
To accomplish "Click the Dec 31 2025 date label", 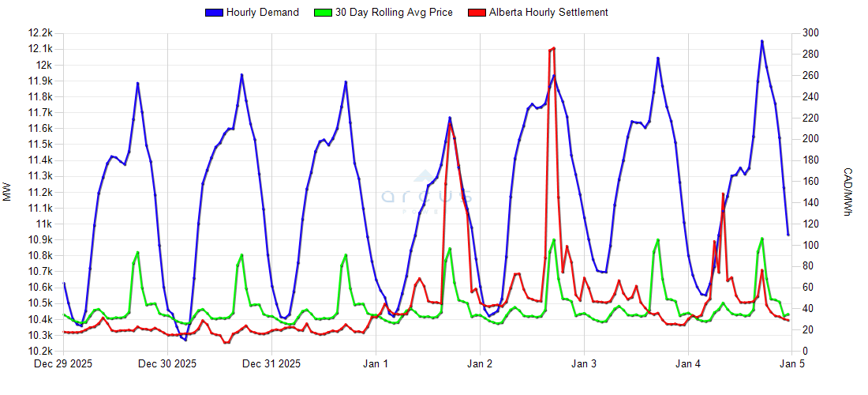I will click(271, 364).
